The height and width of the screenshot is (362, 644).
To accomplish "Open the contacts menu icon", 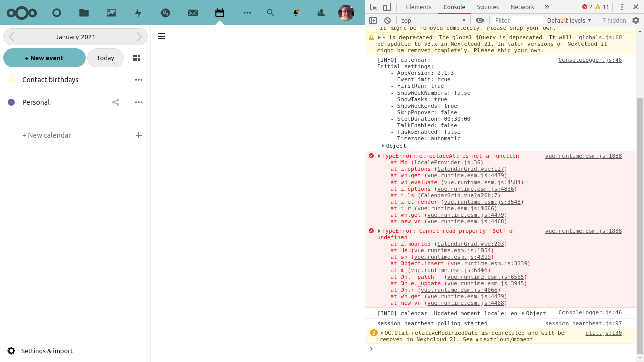I will [321, 13].
